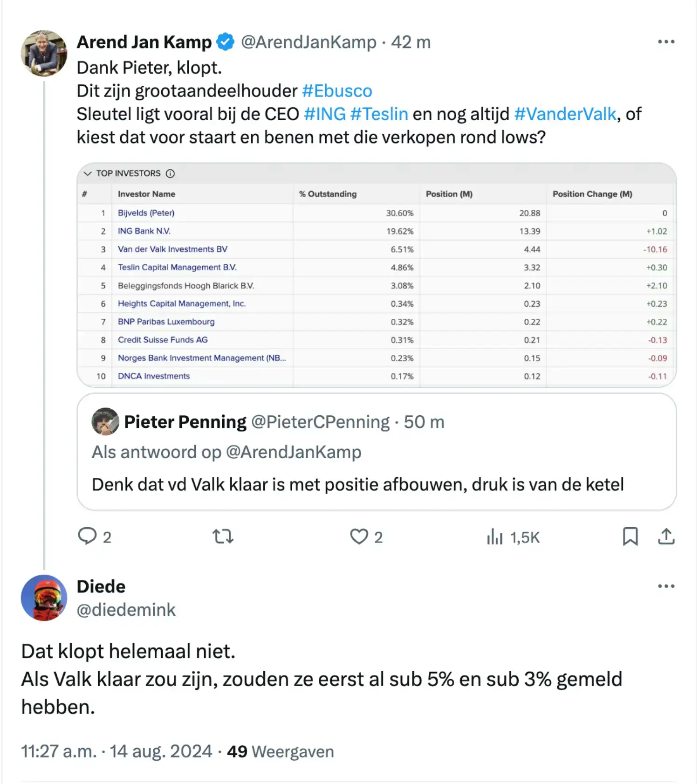Open more options menu for Diede's reply

(x=666, y=586)
